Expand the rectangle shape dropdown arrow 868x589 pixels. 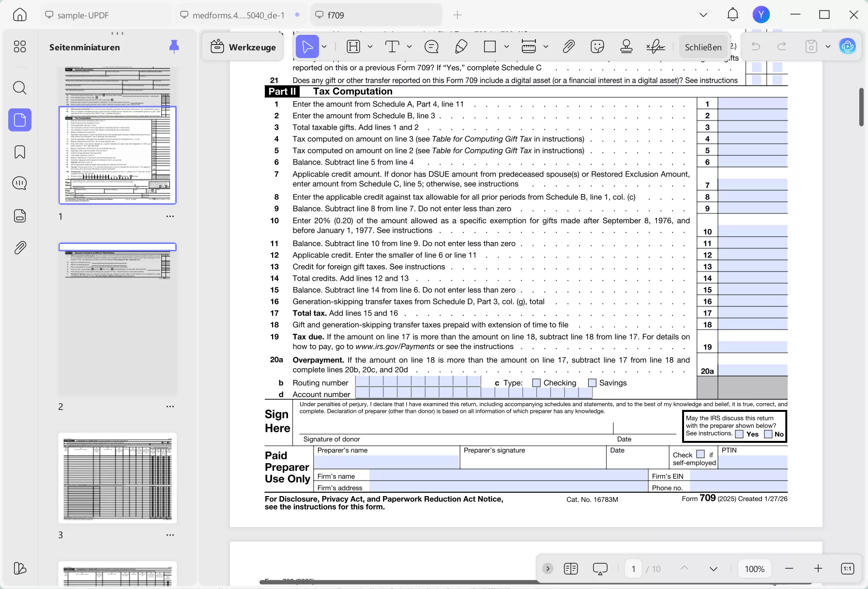tap(506, 46)
